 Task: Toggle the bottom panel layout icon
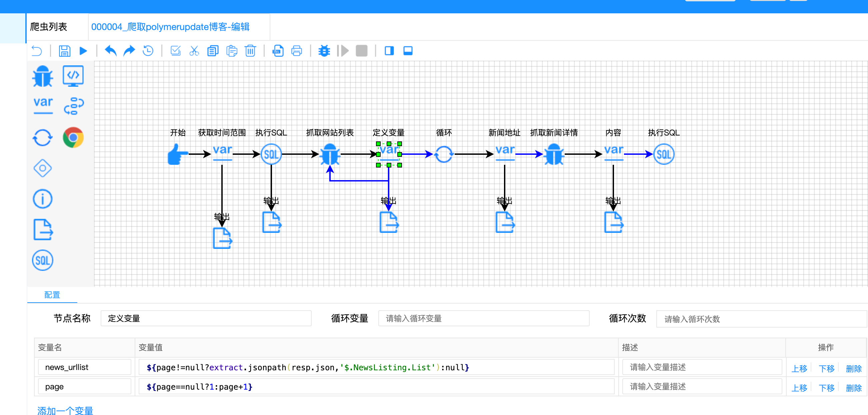pyautogui.click(x=408, y=51)
